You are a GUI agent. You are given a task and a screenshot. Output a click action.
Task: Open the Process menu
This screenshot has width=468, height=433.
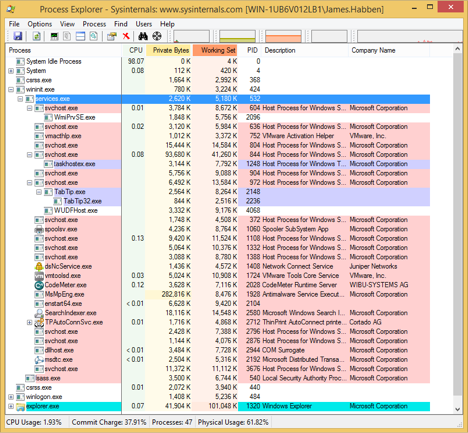(x=94, y=24)
